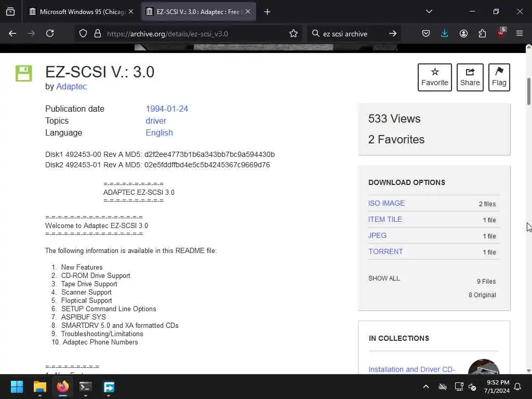Open terminal app in taskbar
Viewport: 532px width, 399px height.
tap(86, 387)
